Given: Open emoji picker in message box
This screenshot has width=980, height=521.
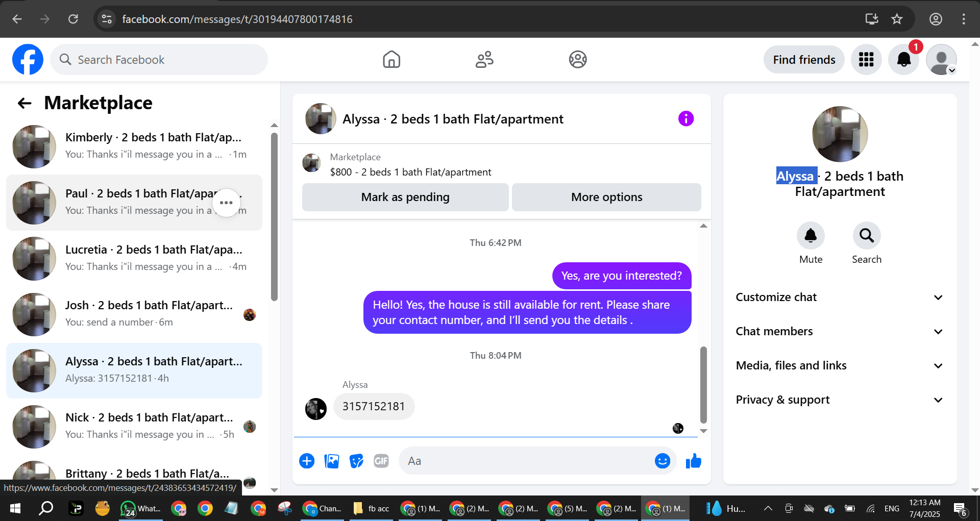Looking at the screenshot, I should 663,461.
